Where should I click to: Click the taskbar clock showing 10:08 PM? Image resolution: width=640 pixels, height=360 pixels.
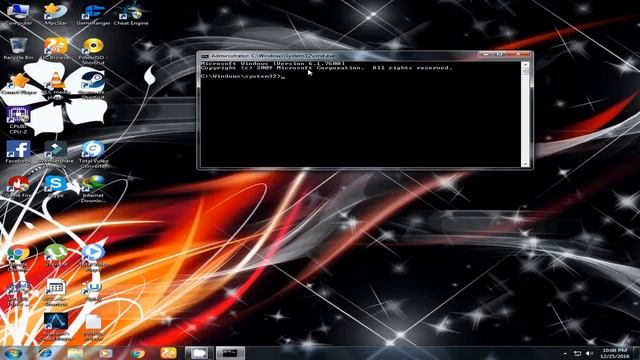click(x=614, y=353)
